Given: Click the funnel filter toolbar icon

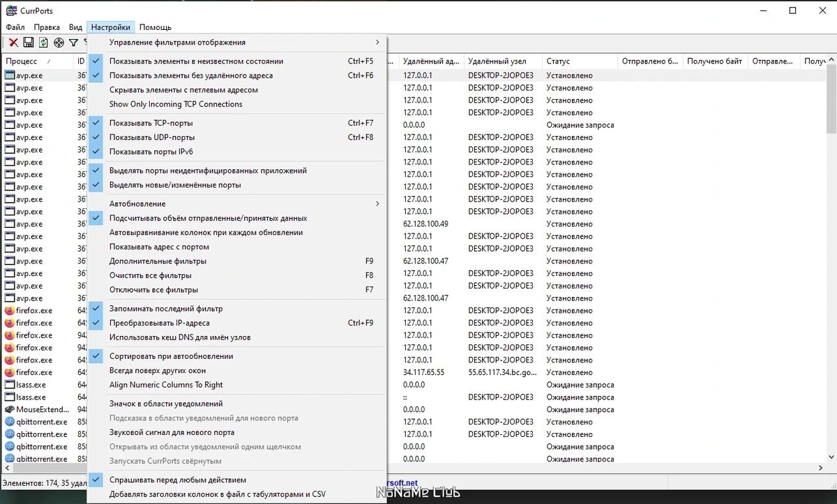Looking at the screenshot, I should click(x=73, y=43).
